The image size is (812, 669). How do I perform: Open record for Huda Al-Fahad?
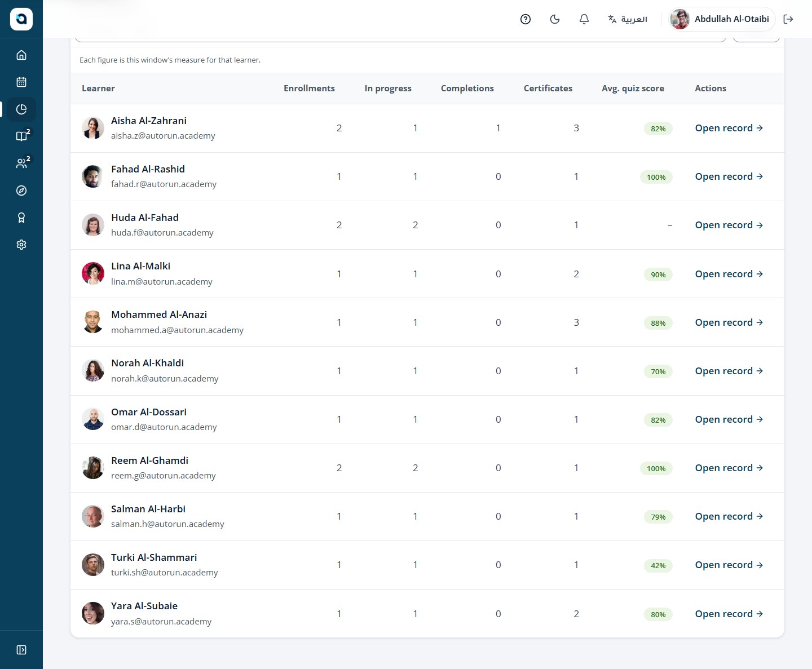tap(729, 225)
